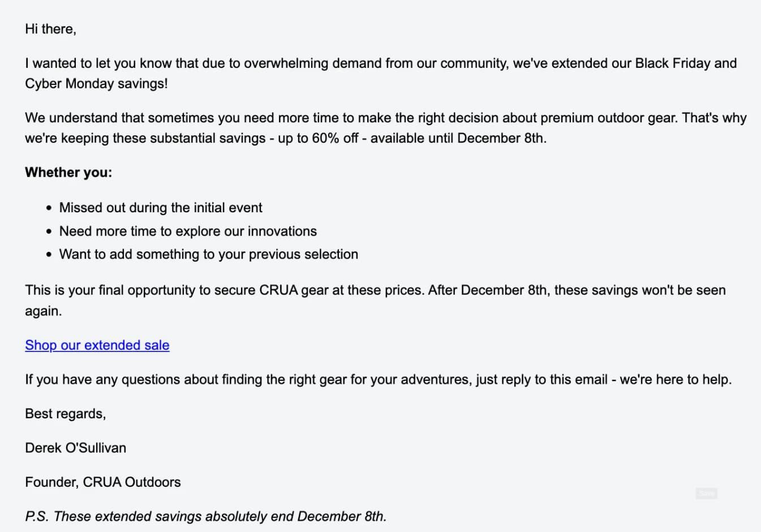Click "premium outdoor gear" phrase

[608, 118]
